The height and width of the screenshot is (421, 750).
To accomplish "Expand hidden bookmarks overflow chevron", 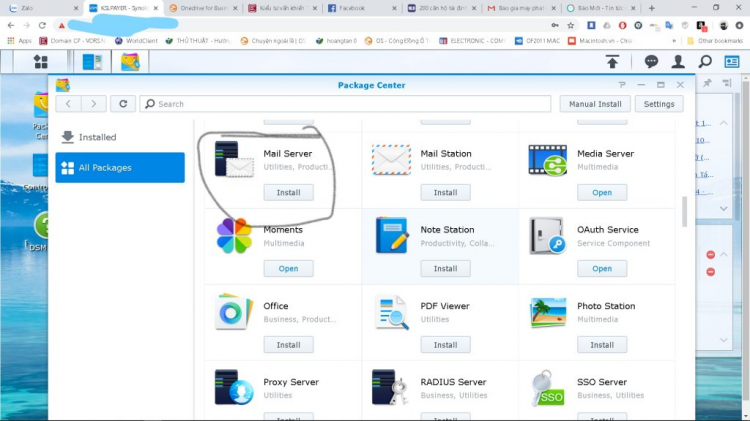I will point(674,41).
